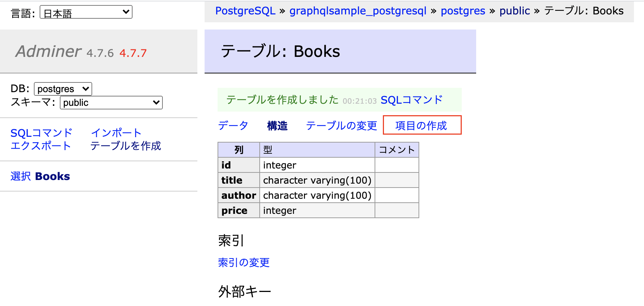The height and width of the screenshot is (306, 644).
Task: Open graphqlsample_postgresql breadcrumb link
Action: (358, 11)
